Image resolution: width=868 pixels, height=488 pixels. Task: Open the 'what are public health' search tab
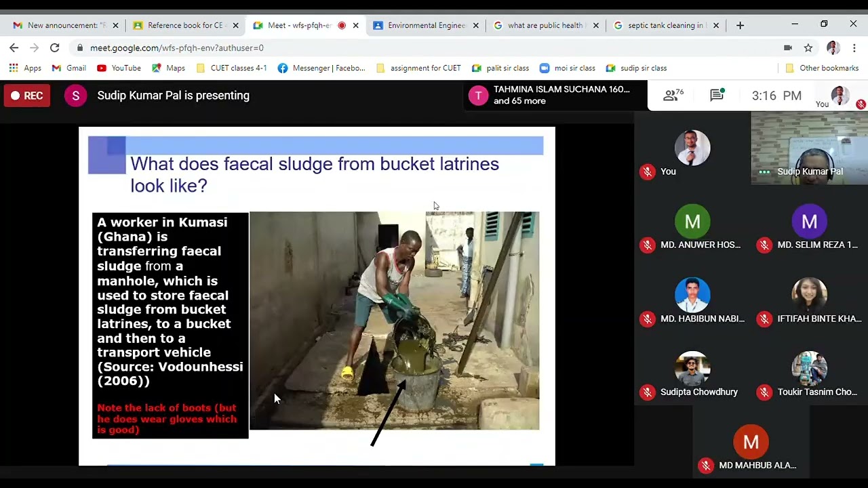pyautogui.click(x=545, y=25)
